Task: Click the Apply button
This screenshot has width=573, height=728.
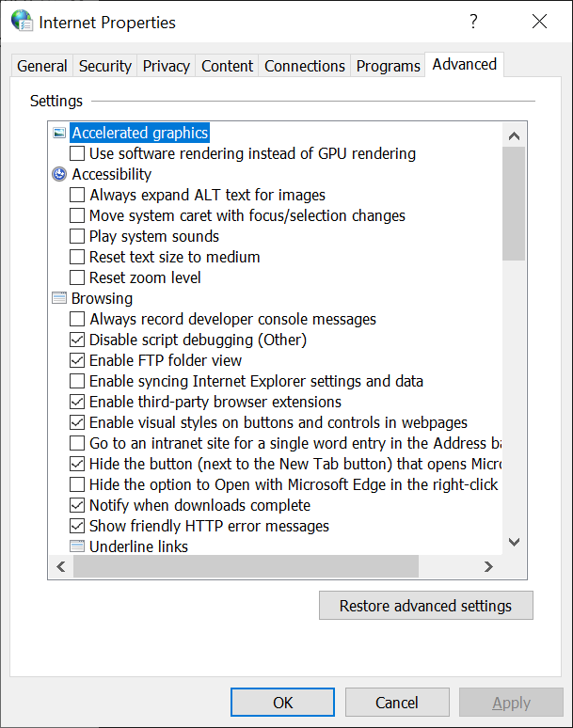Action: [511, 703]
